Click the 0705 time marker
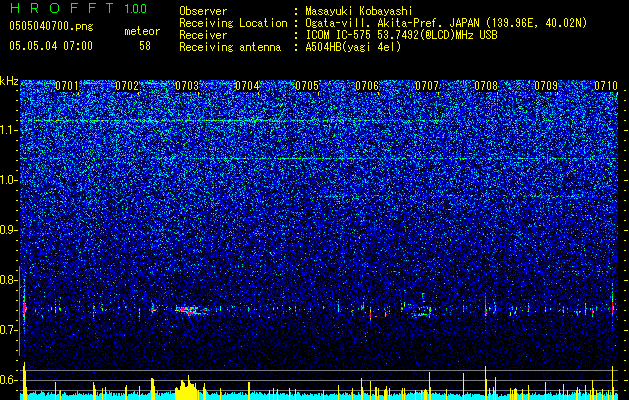629x400 pixels. click(x=307, y=86)
